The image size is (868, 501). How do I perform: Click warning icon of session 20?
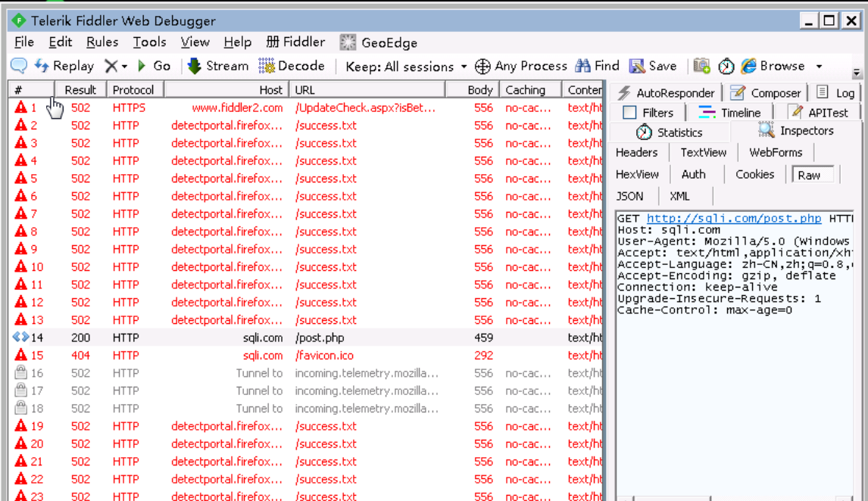[x=21, y=443]
